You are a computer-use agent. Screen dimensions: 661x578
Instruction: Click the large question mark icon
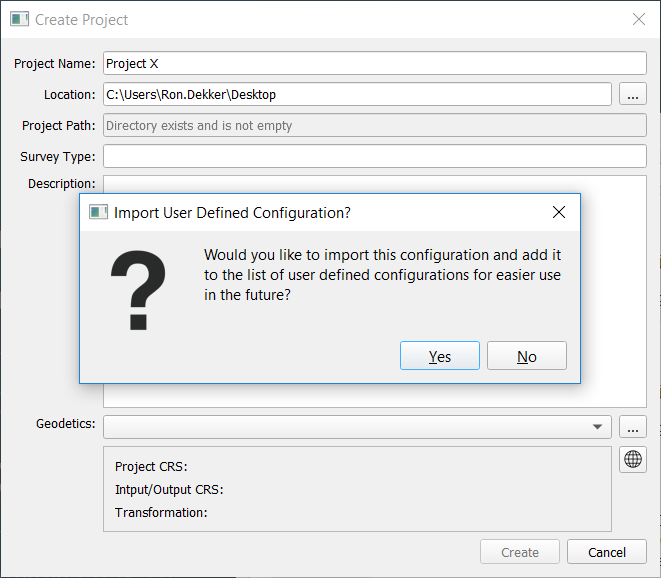click(138, 290)
